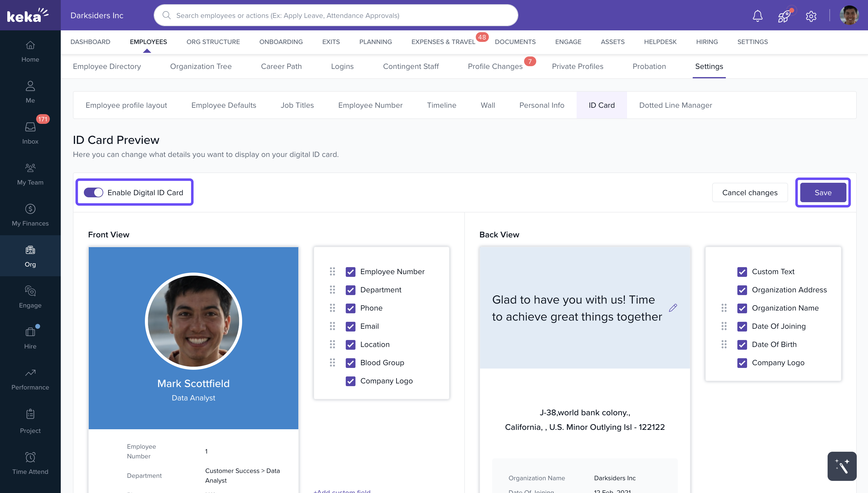The width and height of the screenshot is (868, 493).
Task: Click the pencil icon to edit custom text
Action: point(673,308)
